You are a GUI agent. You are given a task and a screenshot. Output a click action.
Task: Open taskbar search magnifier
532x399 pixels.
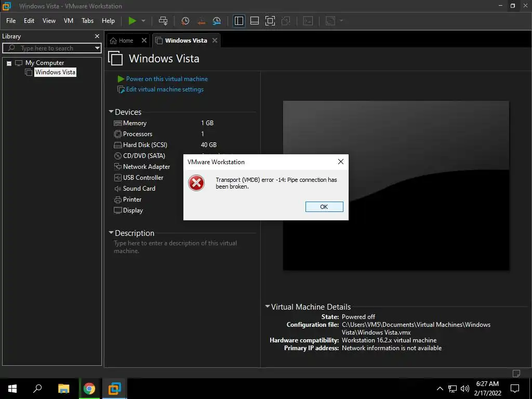pyautogui.click(x=37, y=389)
